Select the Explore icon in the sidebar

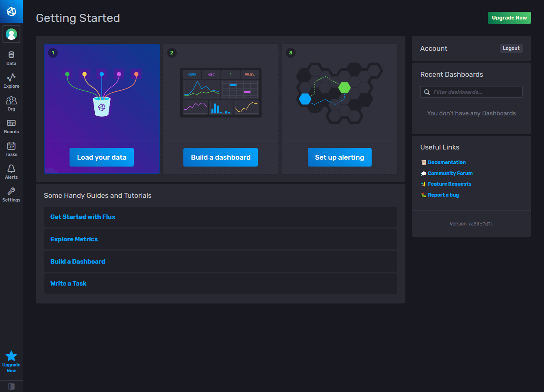tap(11, 79)
